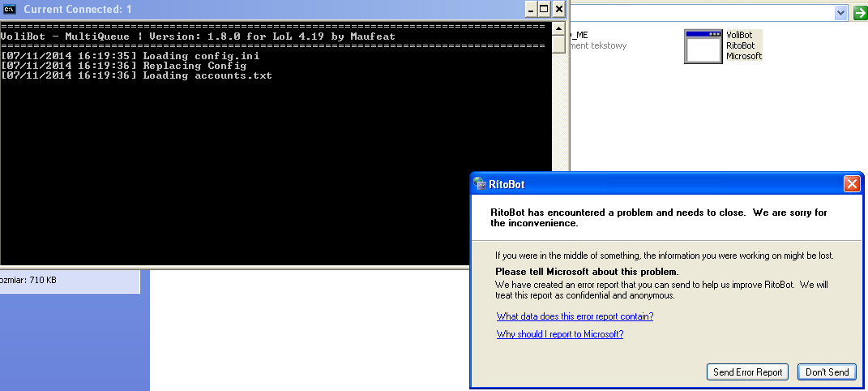Click the RitoBot dialog title icon
868x391 pixels.
point(480,184)
